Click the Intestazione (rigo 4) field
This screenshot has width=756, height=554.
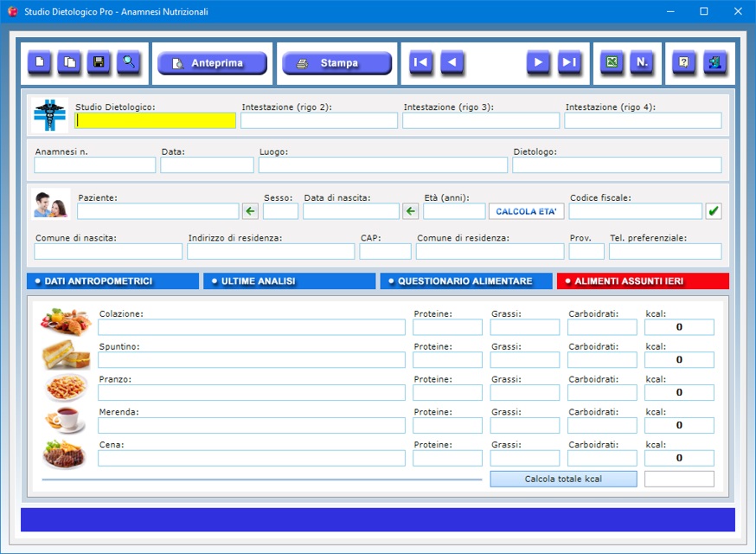click(x=644, y=120)
